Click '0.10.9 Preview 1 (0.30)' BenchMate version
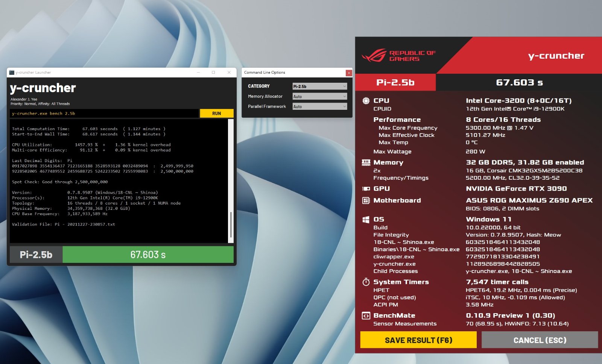The width and height of the screenshot is (602, 364). click(x=510, y=316)
